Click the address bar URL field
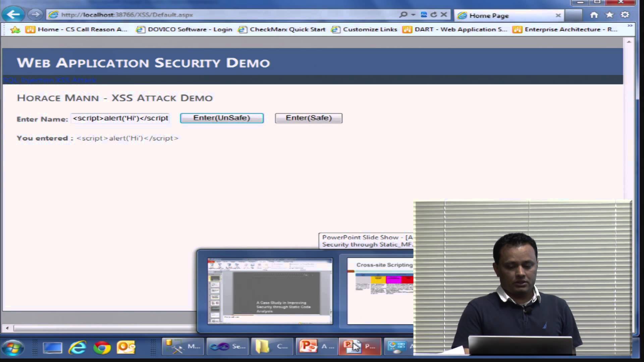Image resolution: width=644 pixels, height=362 pixels. point(221,15)
